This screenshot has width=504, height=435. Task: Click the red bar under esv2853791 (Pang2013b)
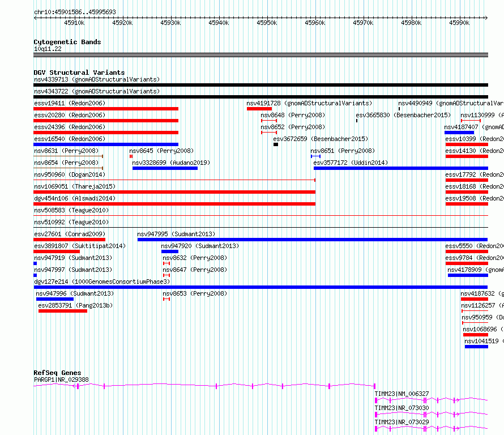coord(63,311)
